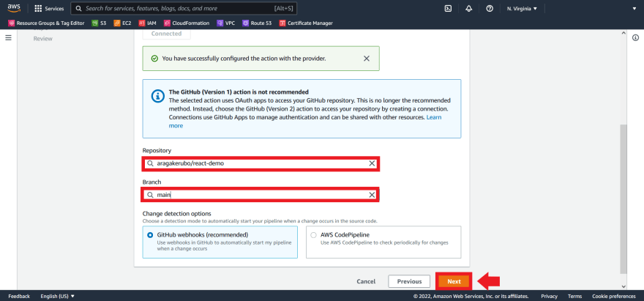This screenshot has height=301, width=644.
Task: Open the account menu dropdown arrow
Action: pos(635,9)
